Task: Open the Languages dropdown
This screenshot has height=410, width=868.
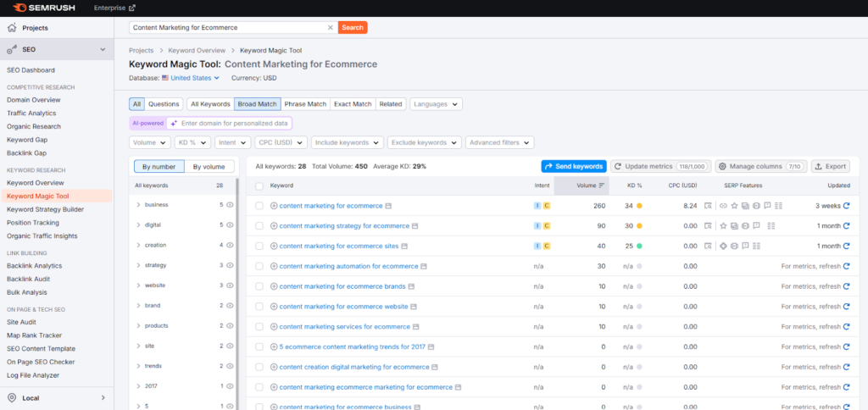Action: tap(436, 104)
